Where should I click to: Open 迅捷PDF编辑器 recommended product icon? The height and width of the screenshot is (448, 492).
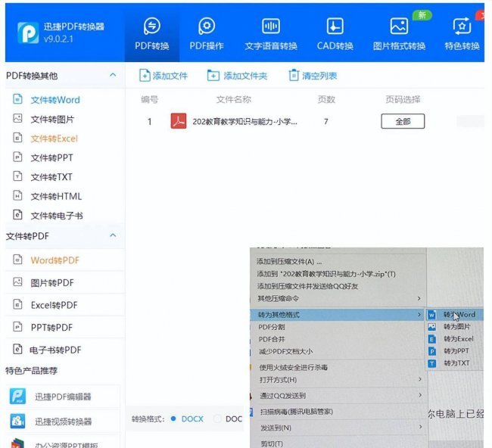coord(18,396)
